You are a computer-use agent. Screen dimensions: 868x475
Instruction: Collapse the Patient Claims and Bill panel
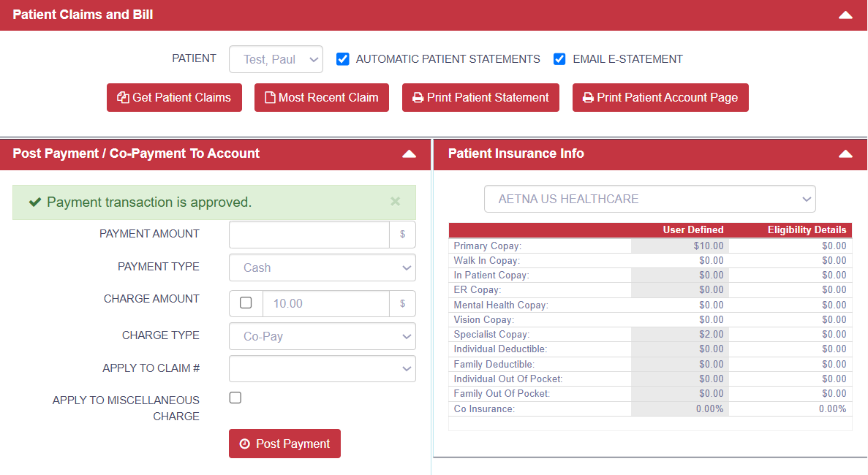pos(845,15)
